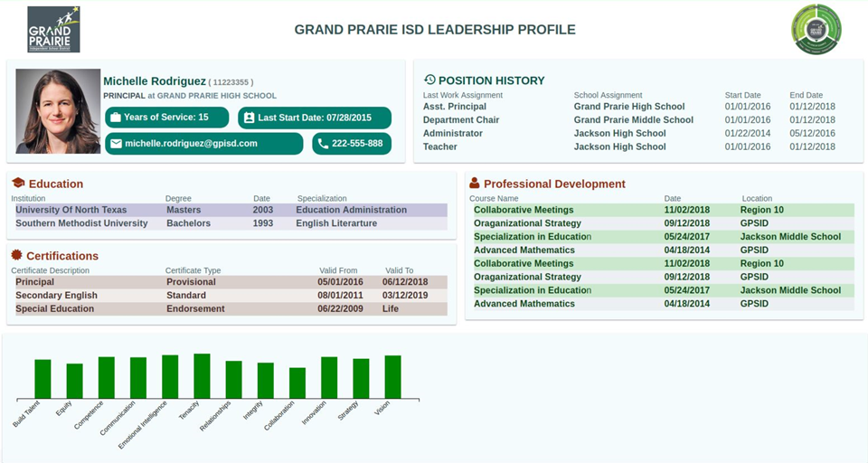Click the Position History clock icon

pos(429,80)
